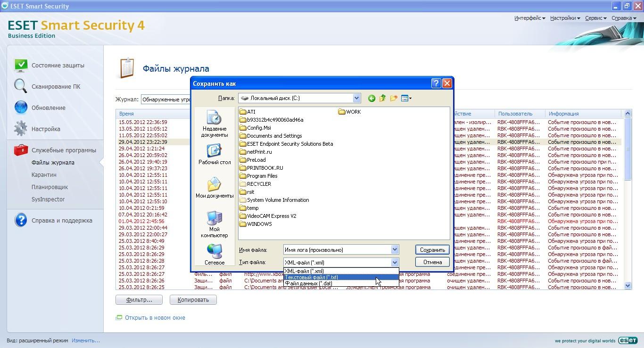Image resolution: width=644 pixels, height=348 pixels.
Task: Open the Планировщик subsection
Action: (x=50, y=187)
